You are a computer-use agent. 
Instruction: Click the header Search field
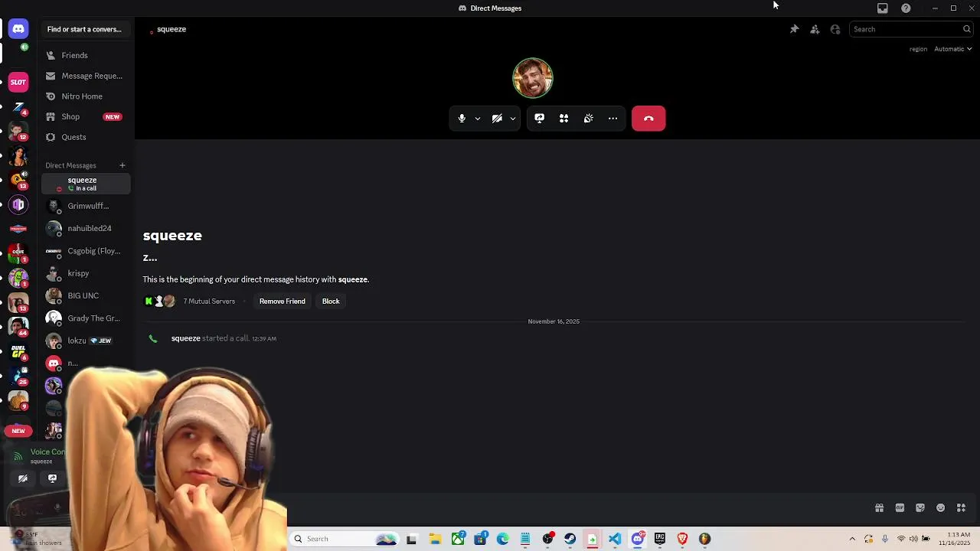click(x=911, y=29)
